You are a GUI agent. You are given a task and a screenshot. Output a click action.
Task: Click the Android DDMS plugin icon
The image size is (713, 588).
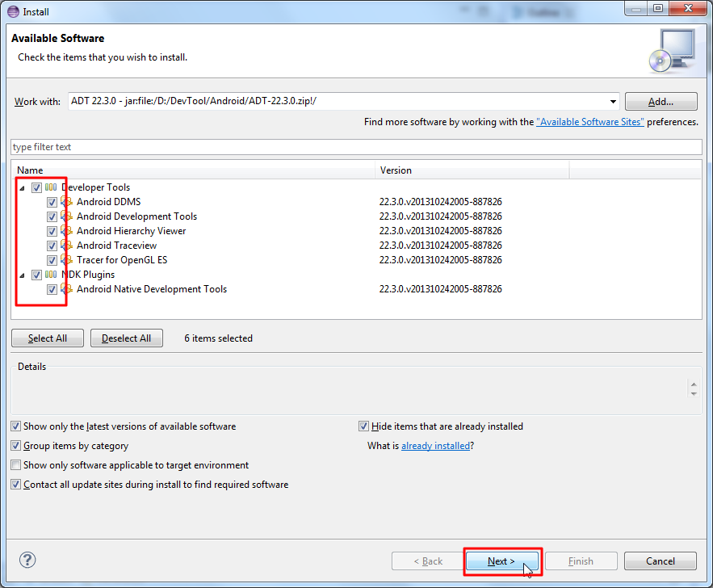[67, 202]
